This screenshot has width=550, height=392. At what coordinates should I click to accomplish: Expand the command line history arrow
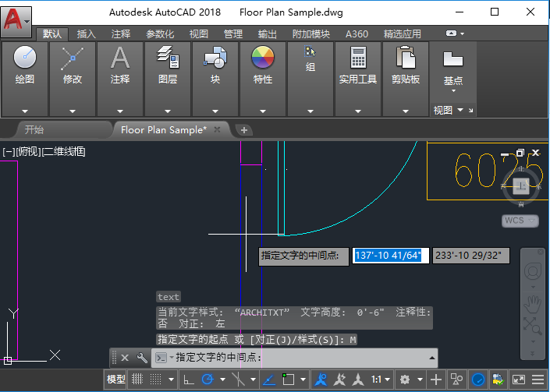[431, 358]
